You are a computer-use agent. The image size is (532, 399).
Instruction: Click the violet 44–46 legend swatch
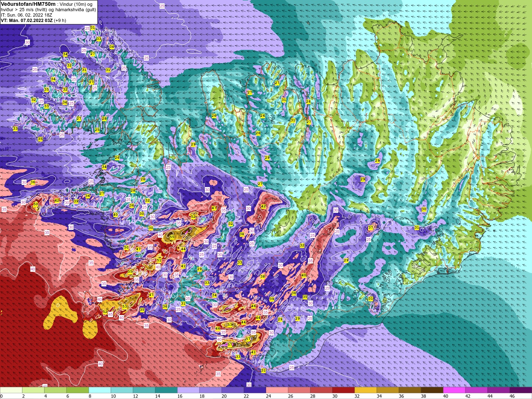(x=499, y=390)
